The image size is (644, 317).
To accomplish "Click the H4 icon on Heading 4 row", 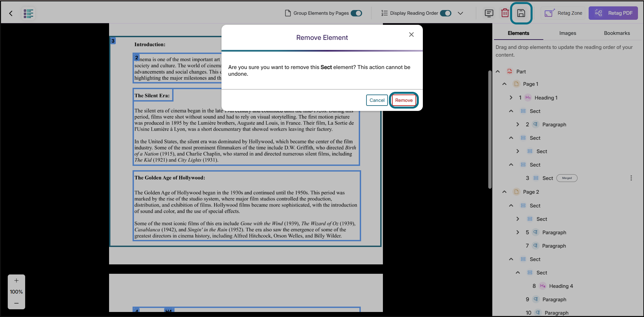I will 543,286.
